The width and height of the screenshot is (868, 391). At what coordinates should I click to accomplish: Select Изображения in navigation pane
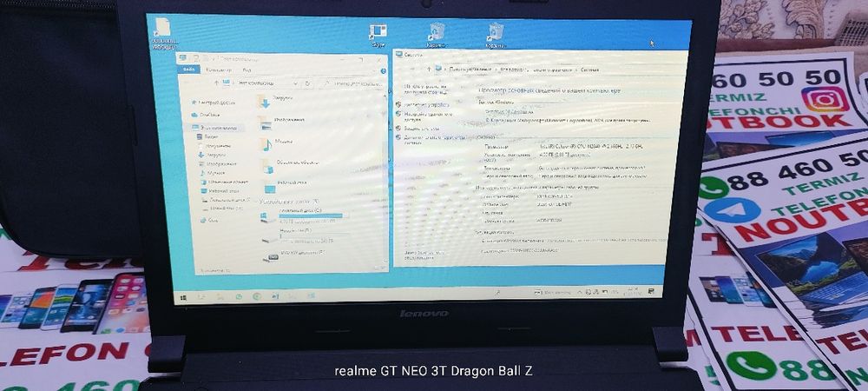click(217, 164)
